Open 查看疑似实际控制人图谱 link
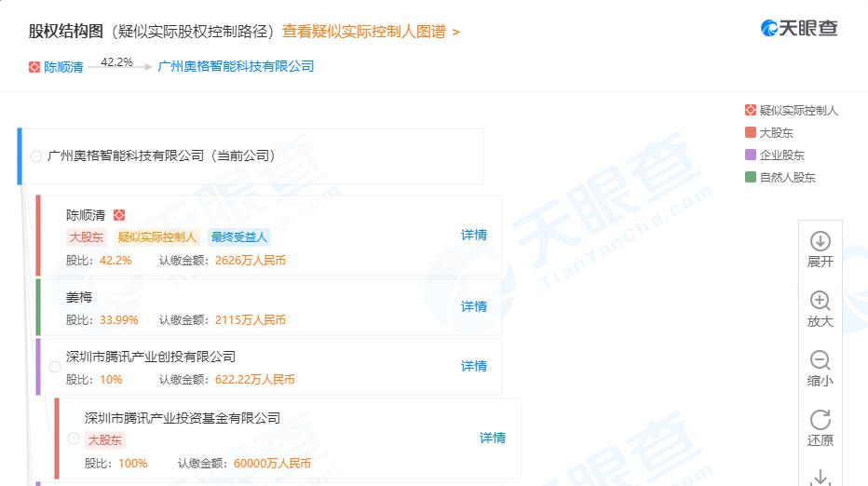This screenshot has height=486, width=868. [371, 32]
